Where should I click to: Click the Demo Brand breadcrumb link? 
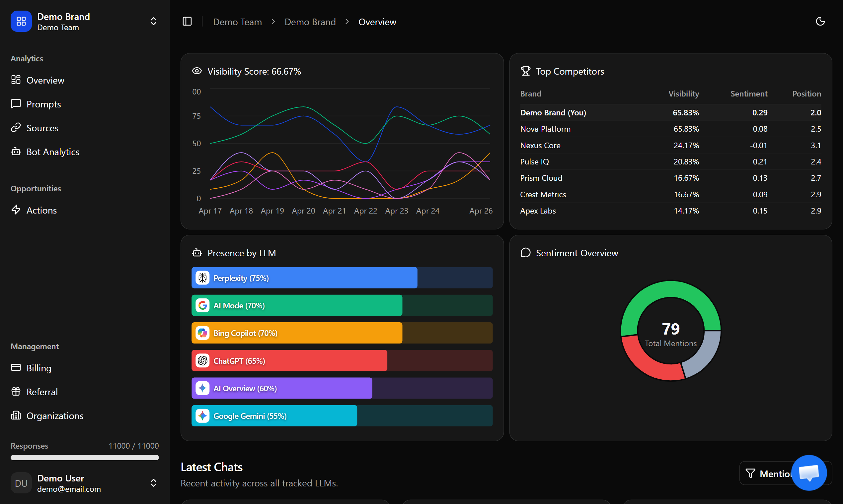pyautogui.click(x=310, y=22)
